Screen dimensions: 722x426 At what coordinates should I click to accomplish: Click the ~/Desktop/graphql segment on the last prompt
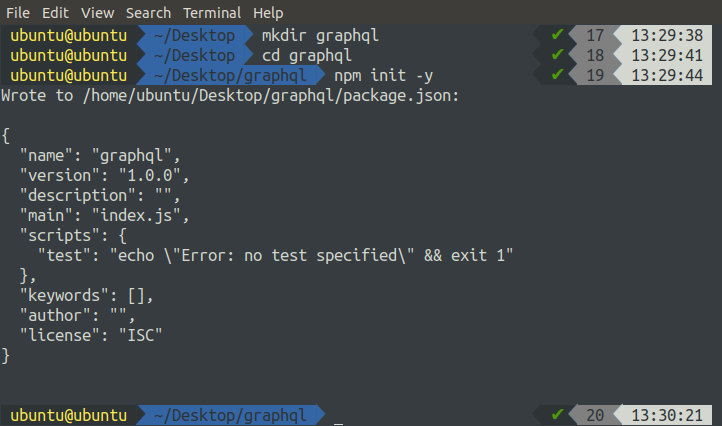tap(230, 415)
